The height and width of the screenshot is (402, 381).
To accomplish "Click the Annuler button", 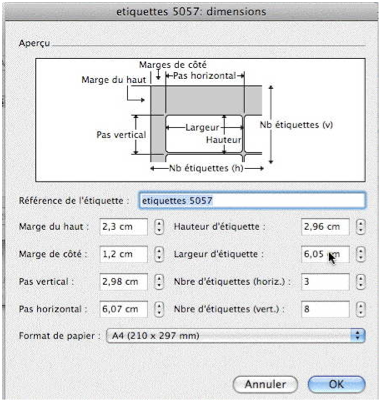I will pyautogui.click(x=265, y=384).
